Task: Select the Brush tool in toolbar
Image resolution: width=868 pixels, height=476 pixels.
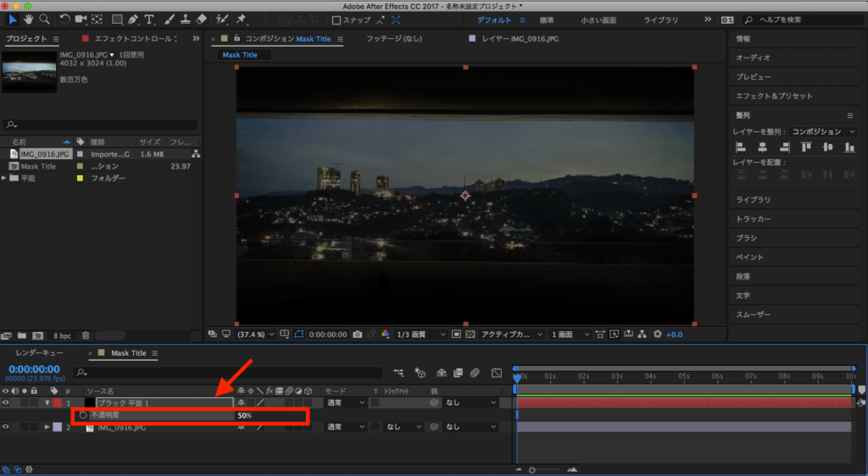Action: [x=169, y=19]
